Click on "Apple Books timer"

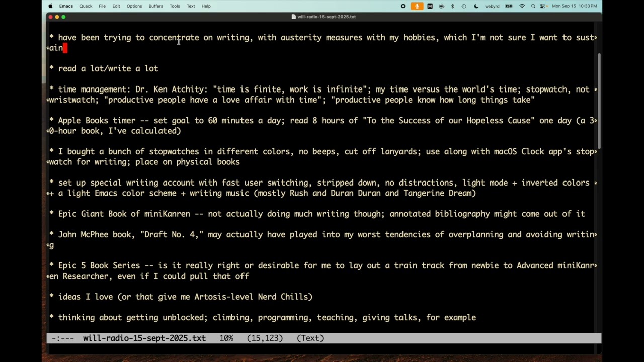[97, 121]
